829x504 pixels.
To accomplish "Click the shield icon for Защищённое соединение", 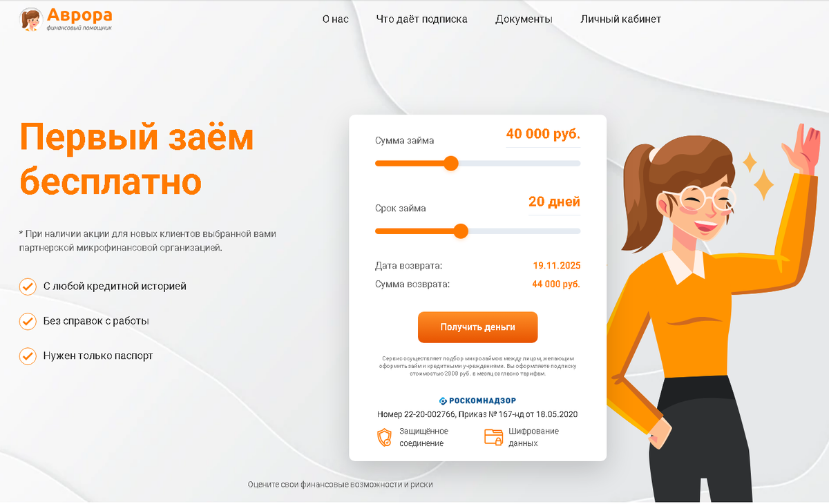I will 384,437.
